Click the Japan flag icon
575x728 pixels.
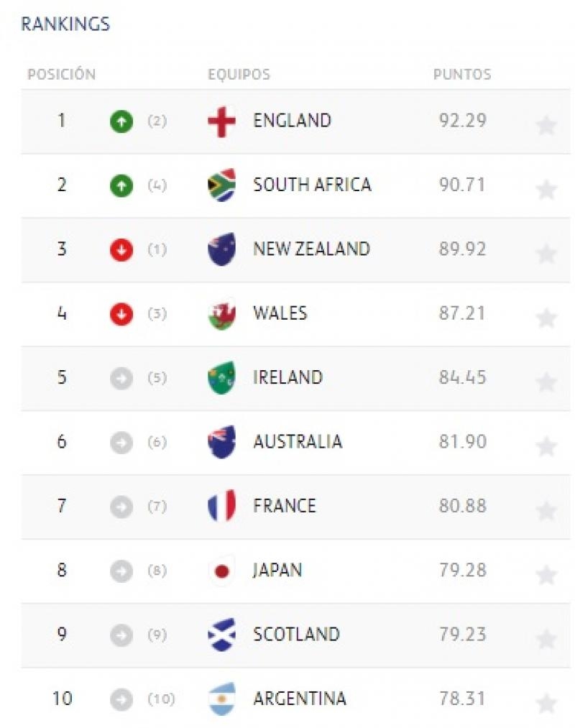(x=221, y=571)
